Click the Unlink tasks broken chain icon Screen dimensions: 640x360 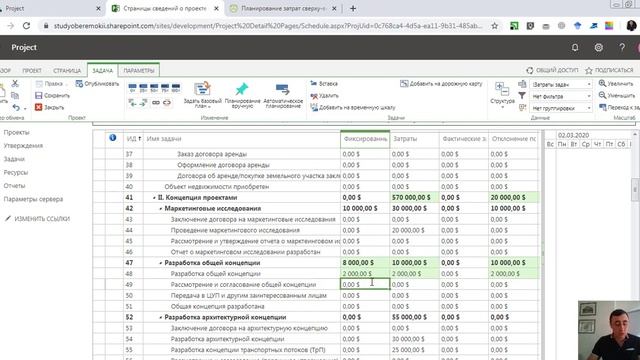click(x=167, y=103)
